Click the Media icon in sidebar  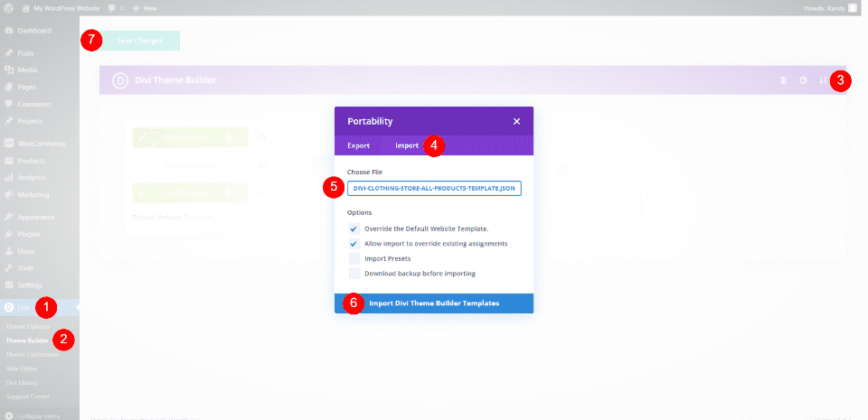tap(9, 70)
